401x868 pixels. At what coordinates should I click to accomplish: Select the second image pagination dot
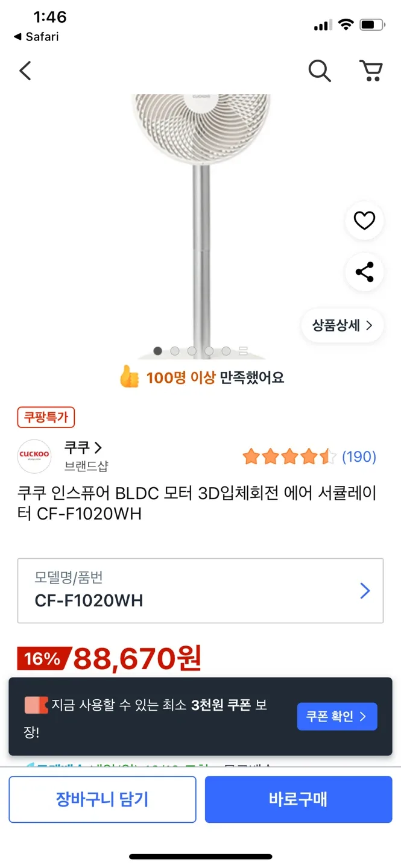point(175,351)
